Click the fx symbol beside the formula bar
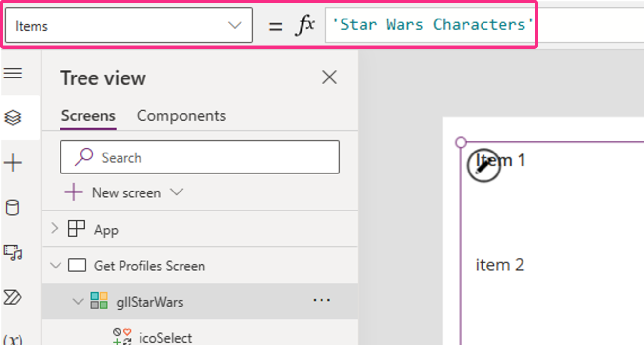644x345 pixels. pos(305,25)
